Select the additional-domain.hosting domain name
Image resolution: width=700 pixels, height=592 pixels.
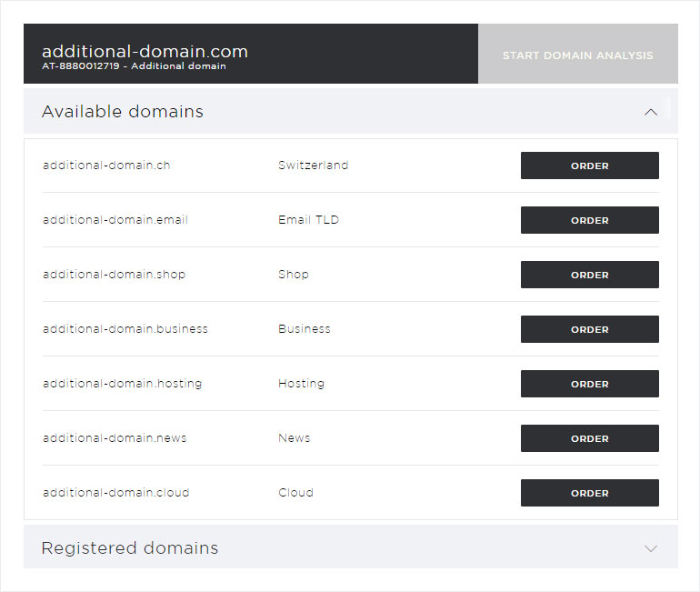tap(123, 384)
